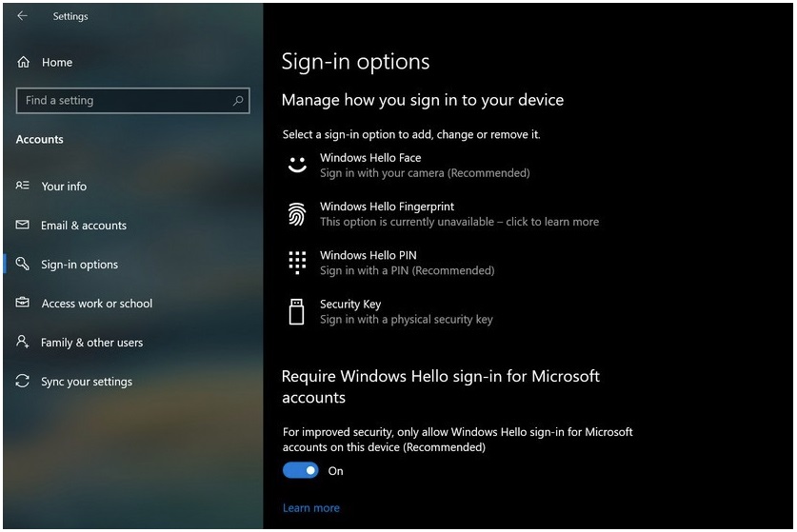Image resolution: width=797 pixels, height=532 pixels.
Task: Select the Windows Hello Face option
Action: (408, 166)
